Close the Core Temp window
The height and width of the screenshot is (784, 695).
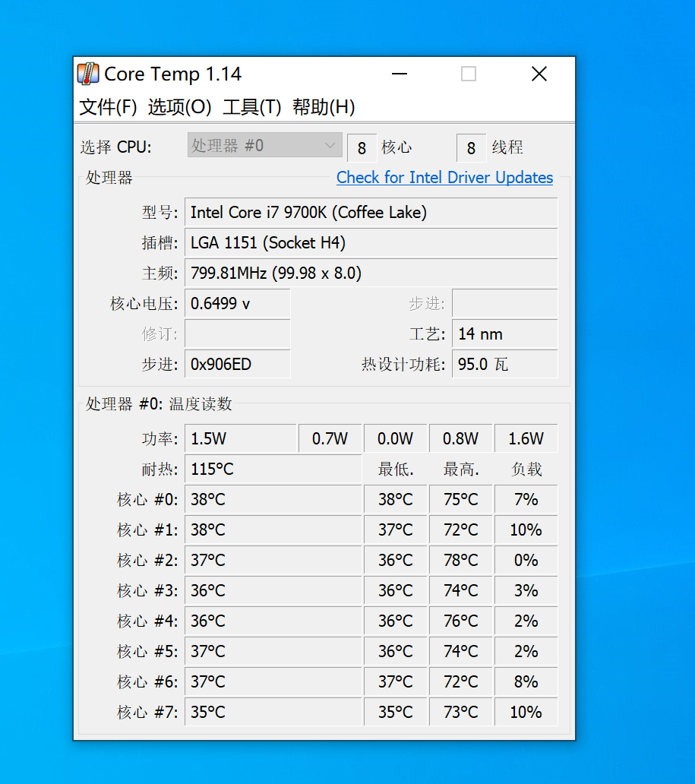click(x=539, y=74)
